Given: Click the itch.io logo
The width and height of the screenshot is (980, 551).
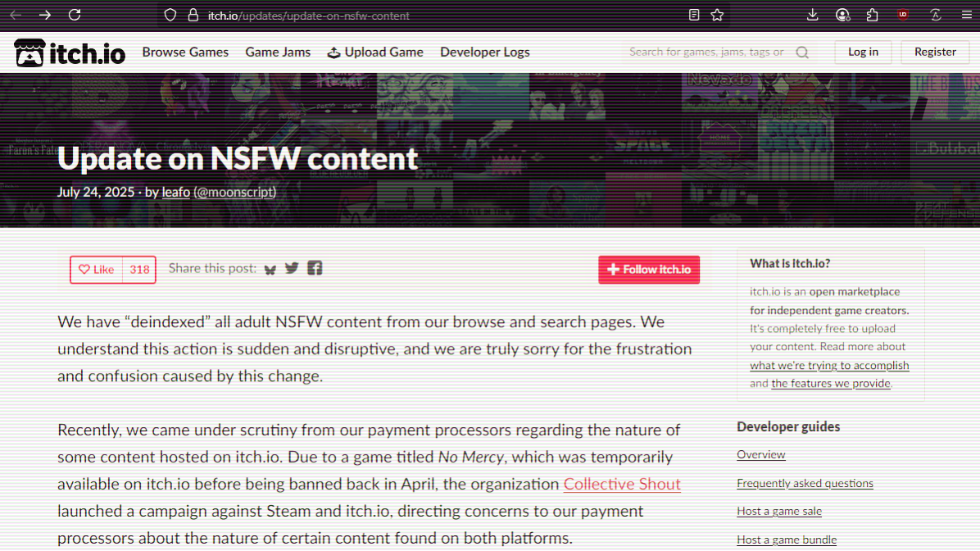Looking at the screenshot, I should pos(70,53).
